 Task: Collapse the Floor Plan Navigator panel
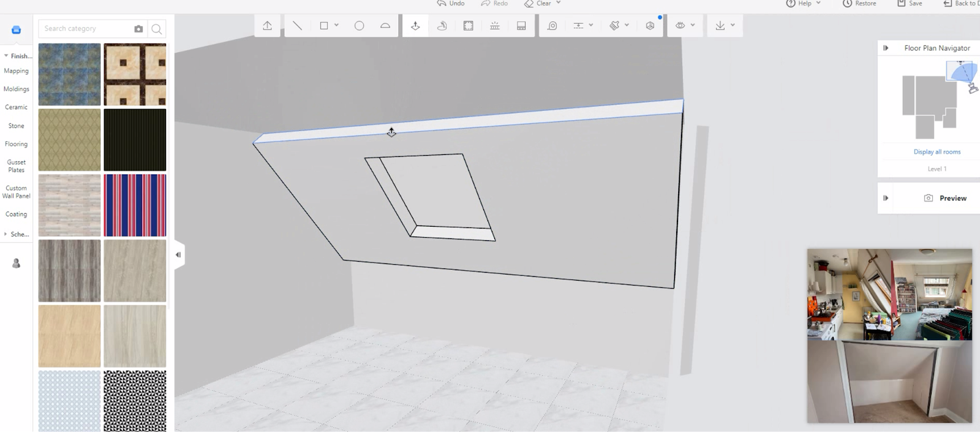point(886,48)
